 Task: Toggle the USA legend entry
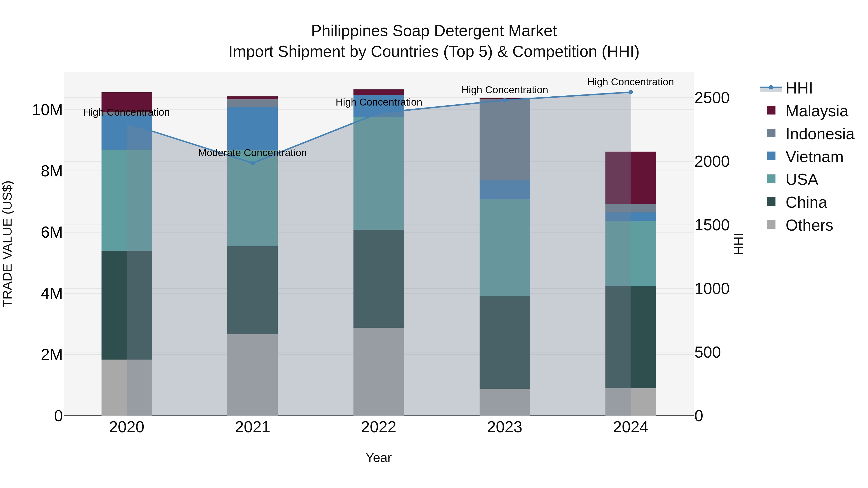792,179
